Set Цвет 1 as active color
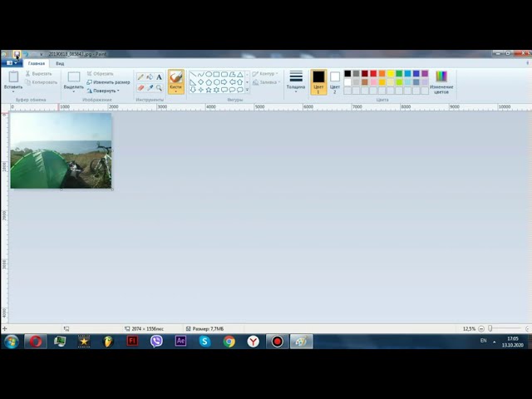 pyautogui.click(x=318, y=80)
